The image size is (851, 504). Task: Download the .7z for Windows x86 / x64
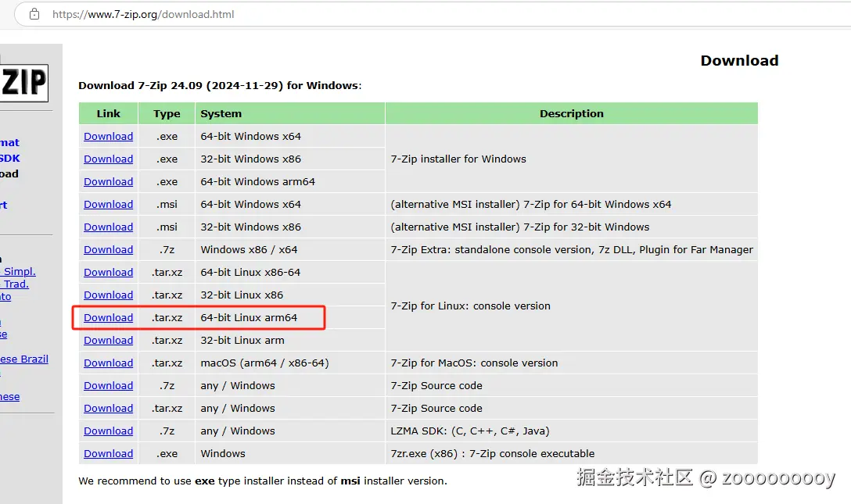point(109,250)
